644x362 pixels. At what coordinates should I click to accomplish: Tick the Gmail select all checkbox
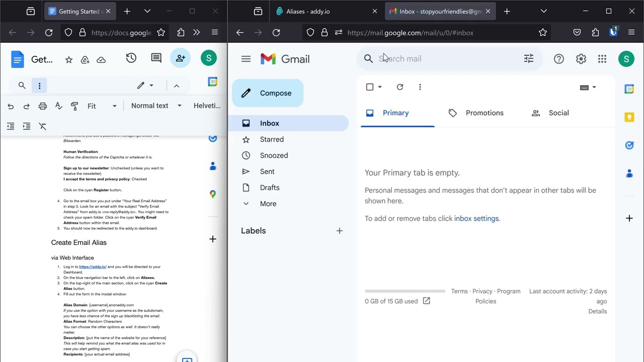point(370,87)
